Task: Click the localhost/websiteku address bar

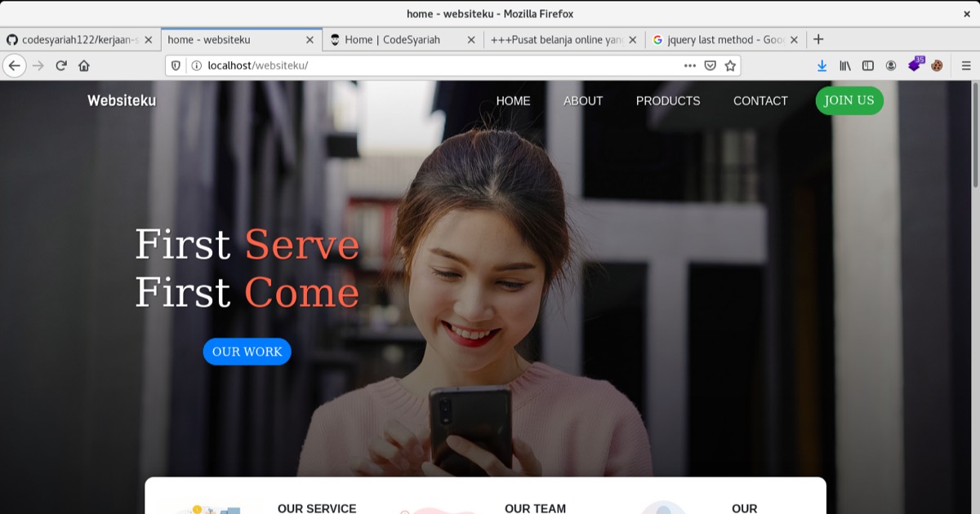Action: point(433,66)
